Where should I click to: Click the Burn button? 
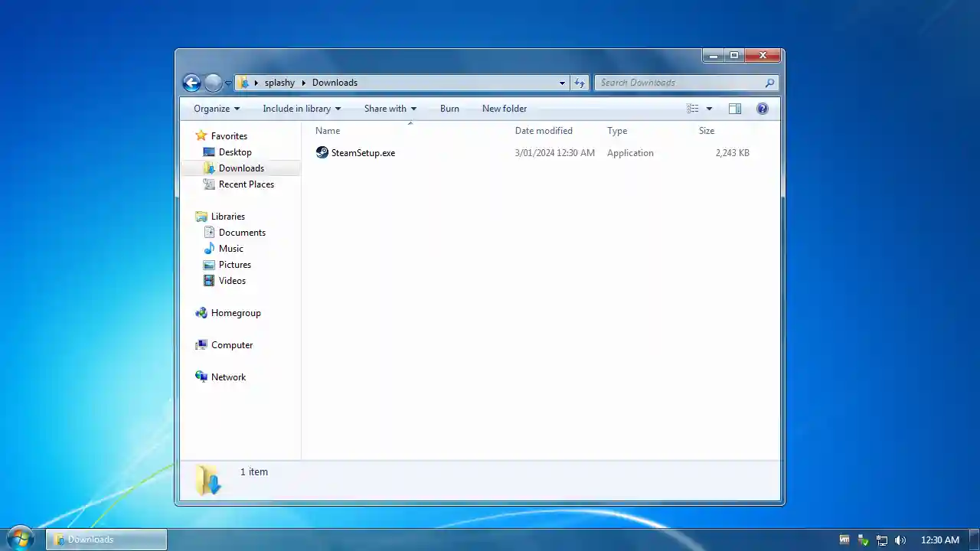[x=449, y=109]
